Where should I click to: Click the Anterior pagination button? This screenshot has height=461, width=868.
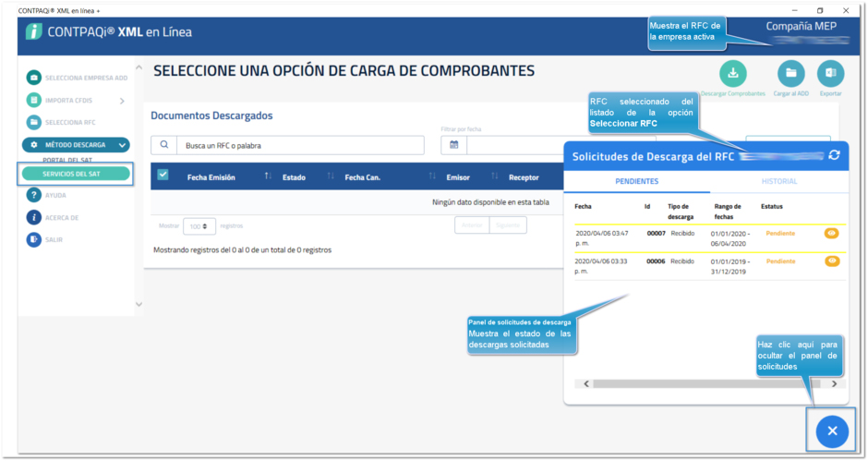pos(472,225)
